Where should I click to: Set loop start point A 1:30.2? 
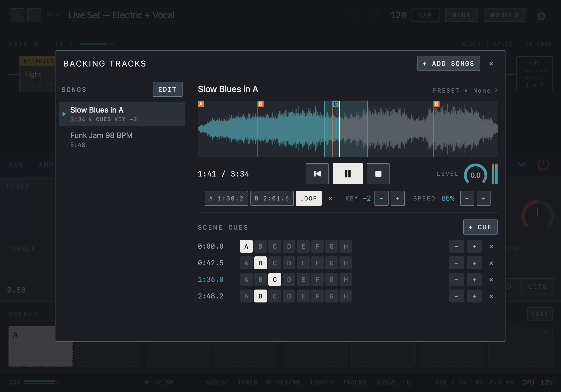click(226, 198)
